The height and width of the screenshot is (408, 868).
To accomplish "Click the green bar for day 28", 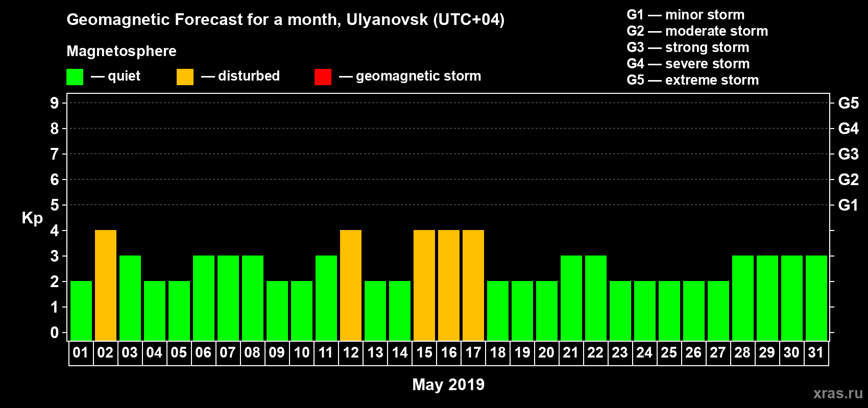I will 743,298.
